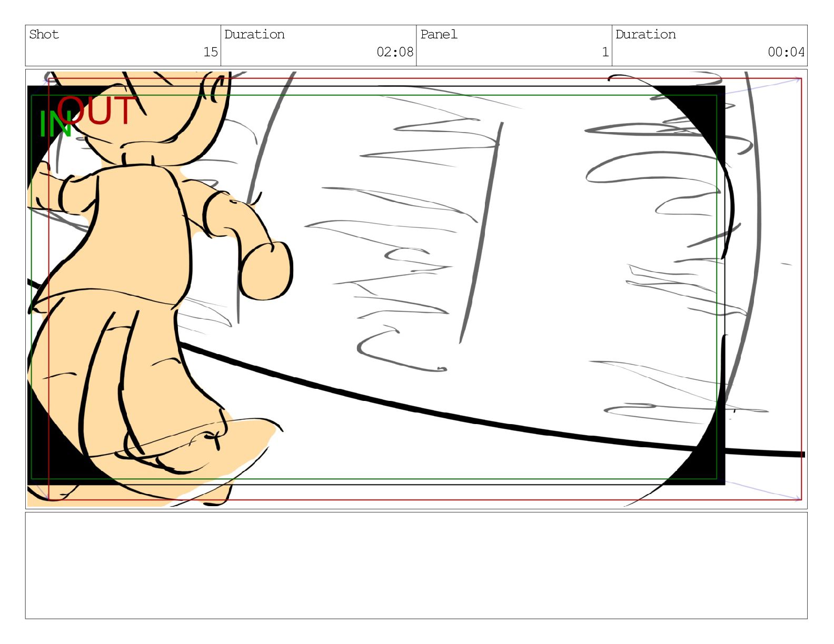Click the first "Duration" label beside Shot
This screenshot has width=834, height=644.
(254, 35)
